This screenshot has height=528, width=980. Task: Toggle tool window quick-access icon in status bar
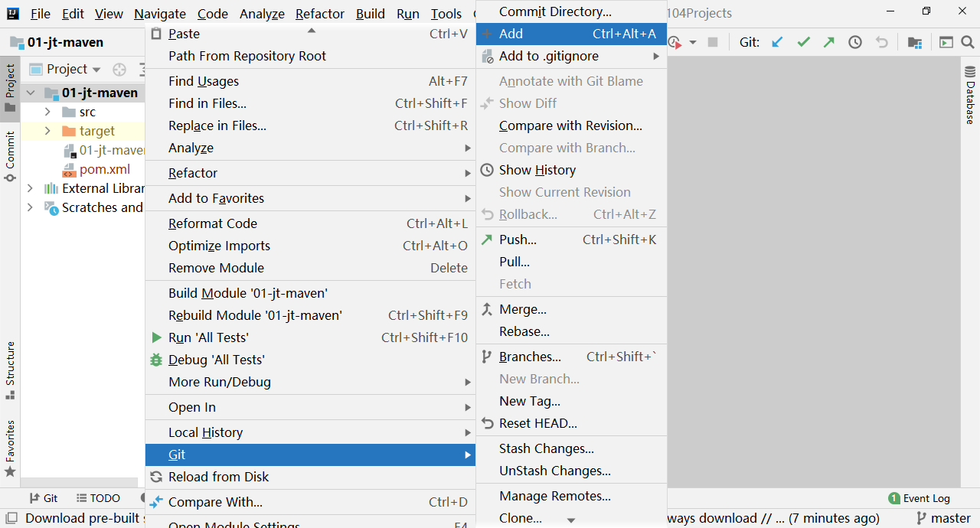11,518
